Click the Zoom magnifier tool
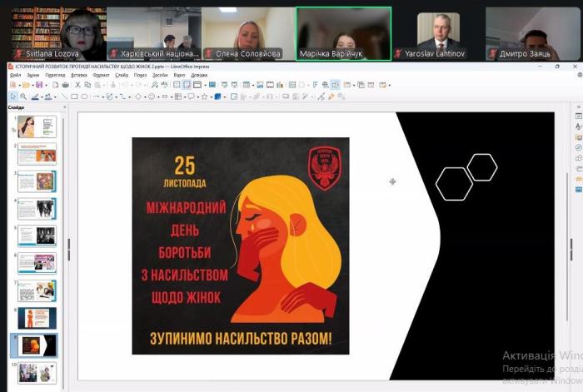 (x=23, y=97)
